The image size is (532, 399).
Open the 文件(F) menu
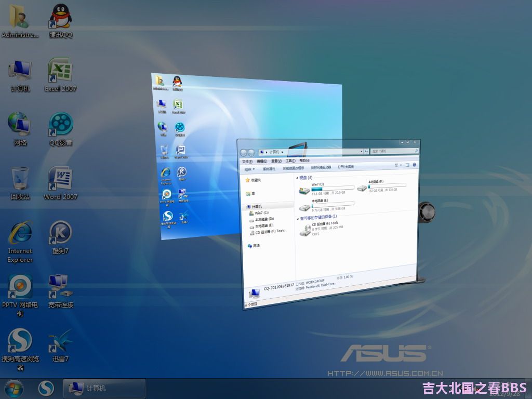[x=247, y=162]
